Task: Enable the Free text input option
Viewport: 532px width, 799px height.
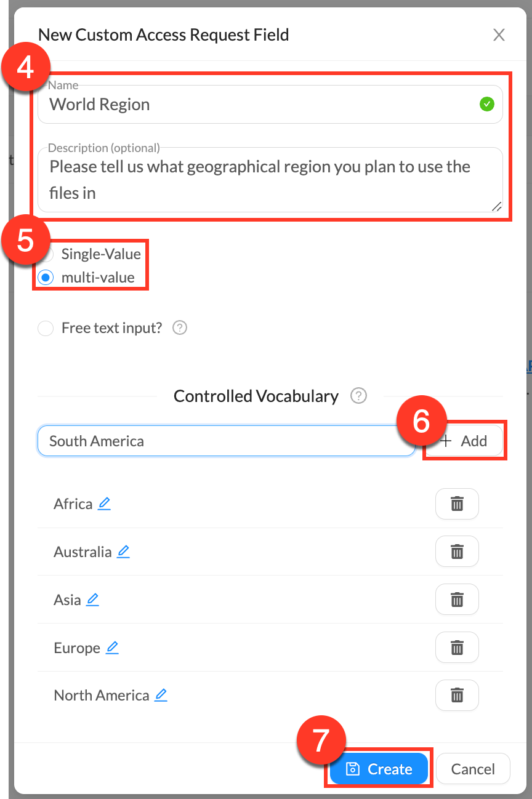Action: coord(46,329)
